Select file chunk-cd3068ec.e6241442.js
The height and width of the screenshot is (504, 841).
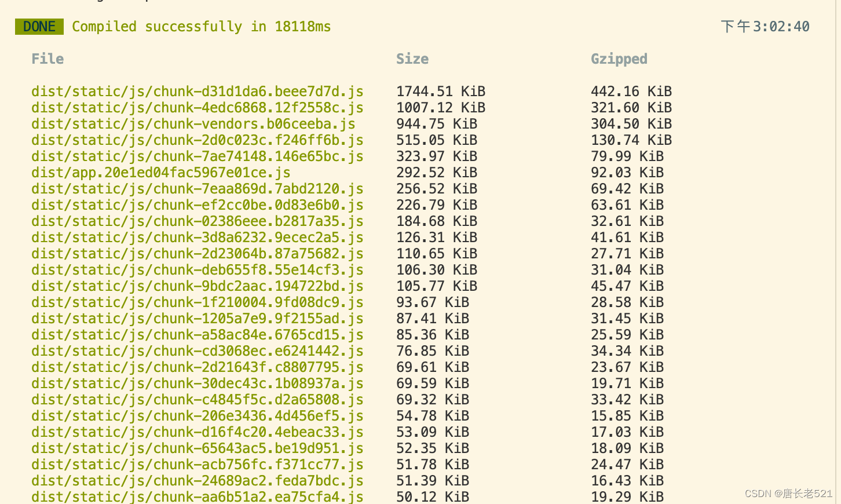point(198,351)
